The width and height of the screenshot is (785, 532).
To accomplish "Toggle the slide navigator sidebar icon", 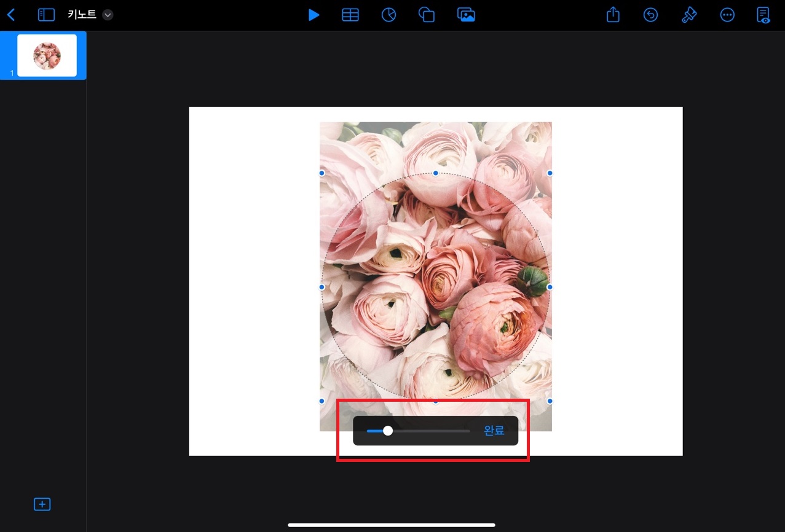I will point(46,15).
